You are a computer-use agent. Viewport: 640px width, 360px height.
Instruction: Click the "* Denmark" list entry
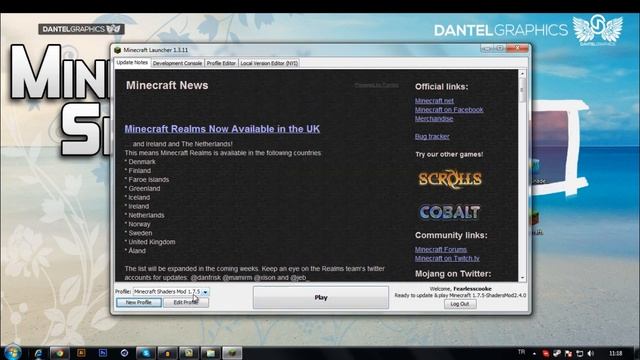click(x=140, y=162)
